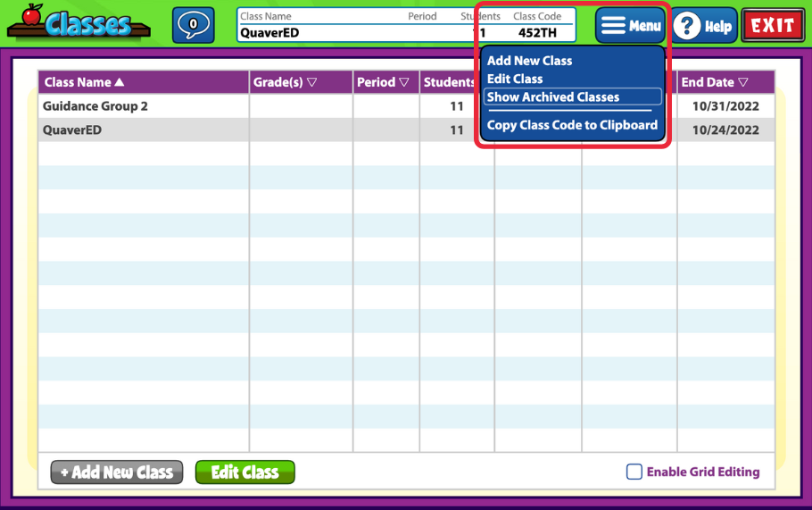812x510 pixels.
Task: Sort by the Period column header
Action: [385, 82]
